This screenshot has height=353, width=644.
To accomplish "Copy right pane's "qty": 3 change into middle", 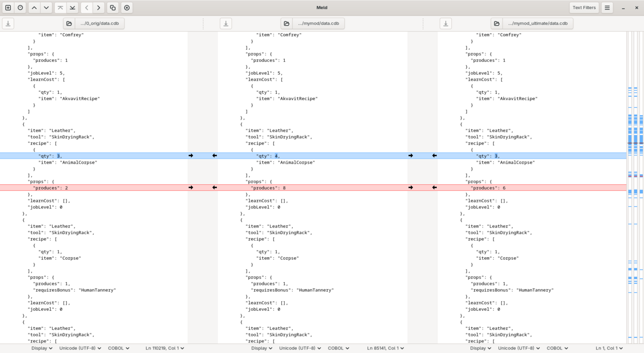I will [x=435, y=156].
